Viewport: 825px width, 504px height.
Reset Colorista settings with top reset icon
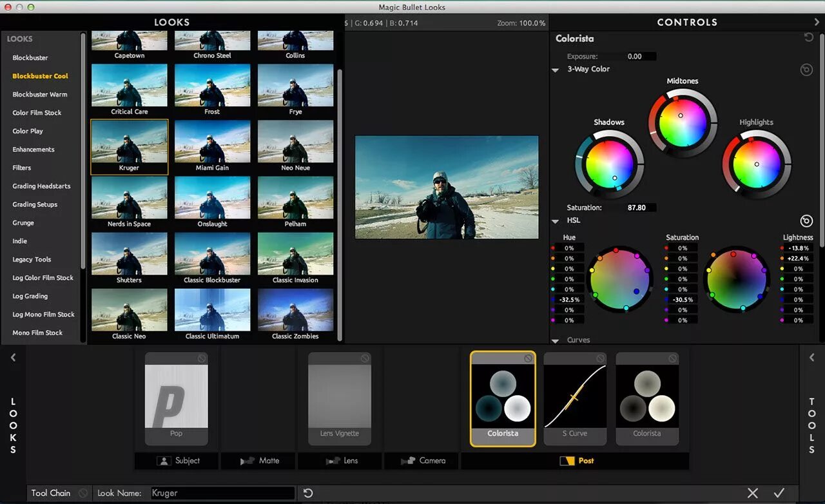808,38
